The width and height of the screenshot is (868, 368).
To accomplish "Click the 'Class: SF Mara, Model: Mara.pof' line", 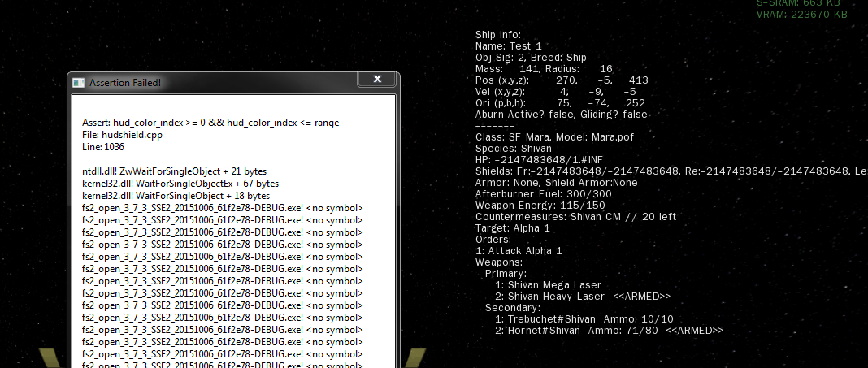I will [554, 137].
